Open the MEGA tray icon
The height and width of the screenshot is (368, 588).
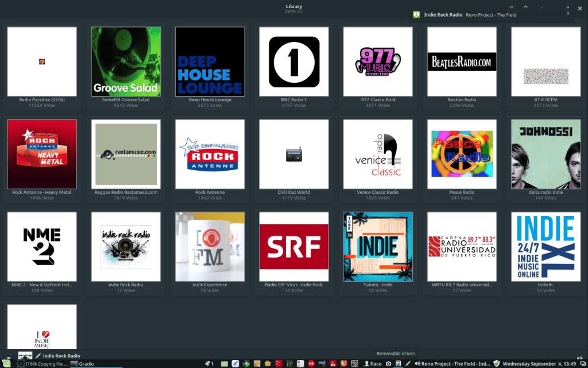[311, 363]
